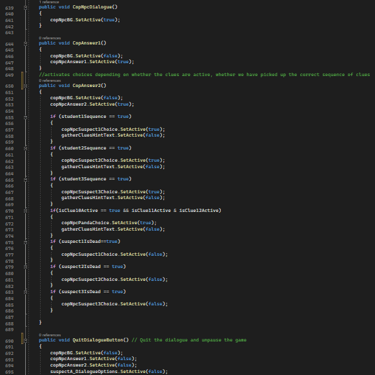The width and height of the screenshot is (375, 375).
Task: Click line number 695
Action: 9,372
